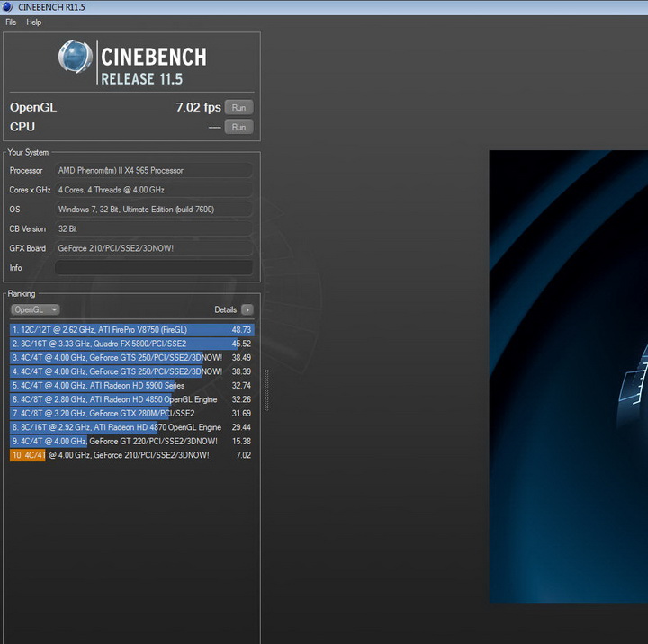This screenshot has width=648, height=644.
Task: Click the blue render preview image
Action: [x=569, y=376]
